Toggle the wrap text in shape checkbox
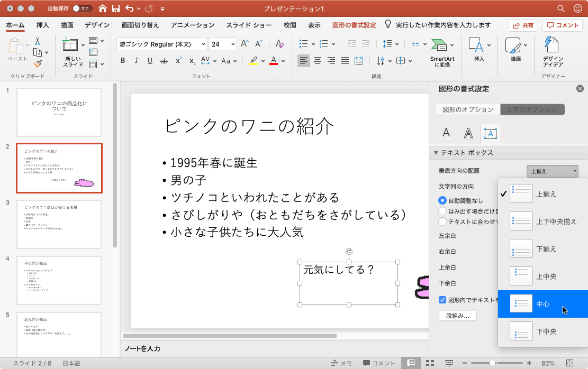588x369 pixels. (x=442, y=300)
